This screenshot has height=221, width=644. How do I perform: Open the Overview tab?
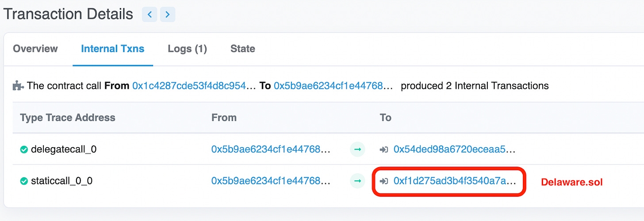[35, 49]
